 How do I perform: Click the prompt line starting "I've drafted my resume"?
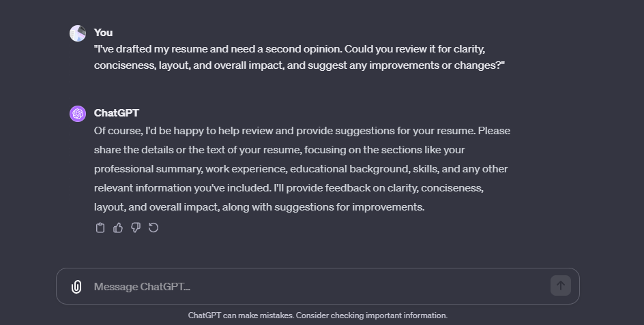[x=289, y=49]
